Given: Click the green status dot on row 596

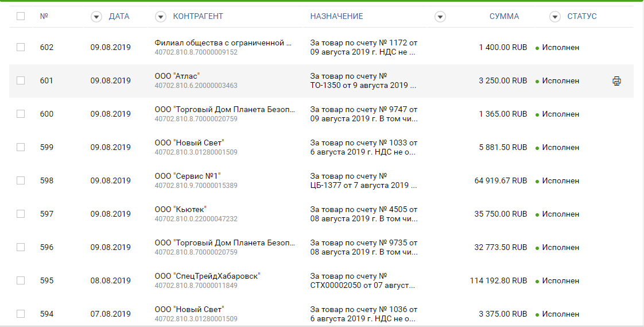Looking at the screenshot, I should tap(537, 248).
